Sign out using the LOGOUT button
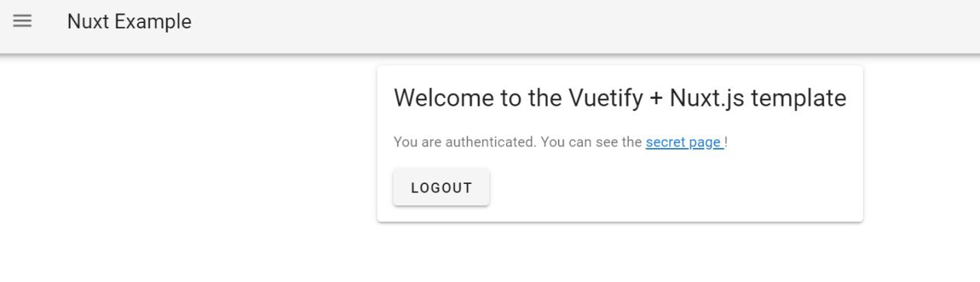980x282 pixels. coord(441,188)
